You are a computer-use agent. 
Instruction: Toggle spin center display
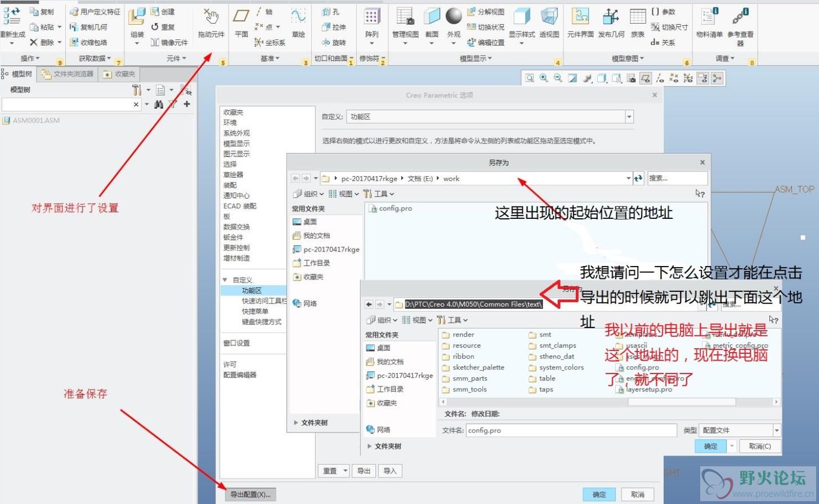coord(717,78)
